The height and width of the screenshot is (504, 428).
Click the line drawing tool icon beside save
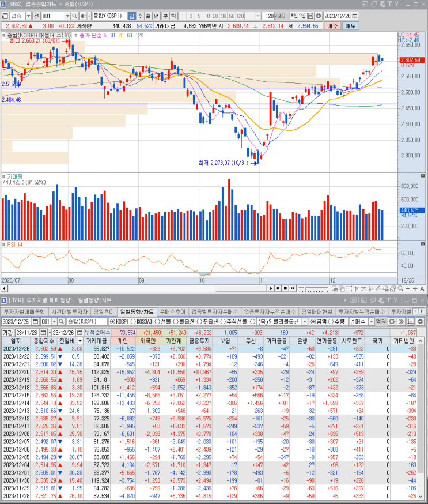[302, 16]
